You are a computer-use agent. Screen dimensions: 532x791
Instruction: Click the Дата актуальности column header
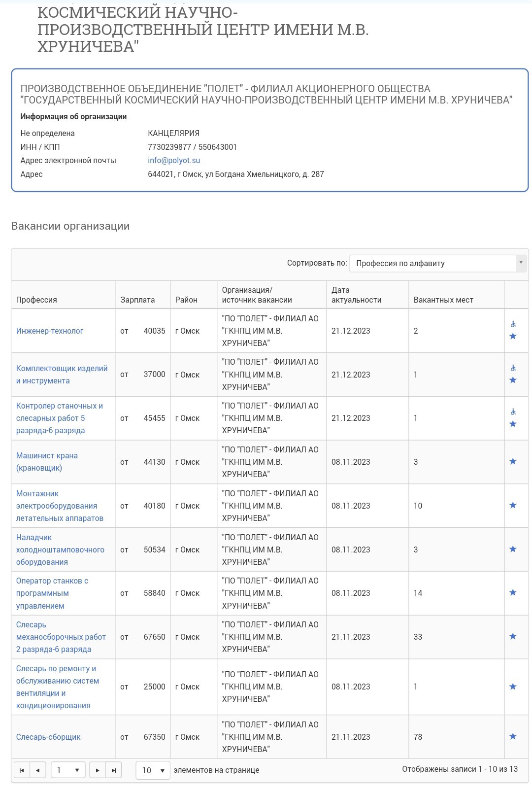point(357,295)
